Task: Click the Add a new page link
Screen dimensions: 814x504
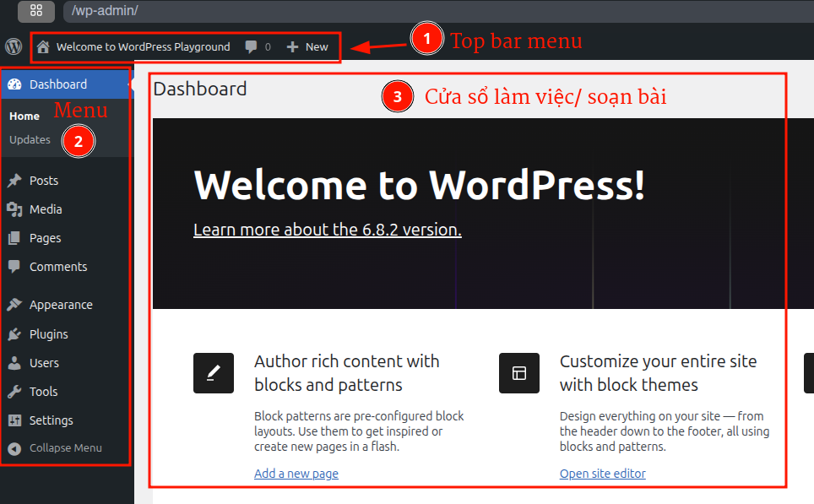Action: coord(296,474)
